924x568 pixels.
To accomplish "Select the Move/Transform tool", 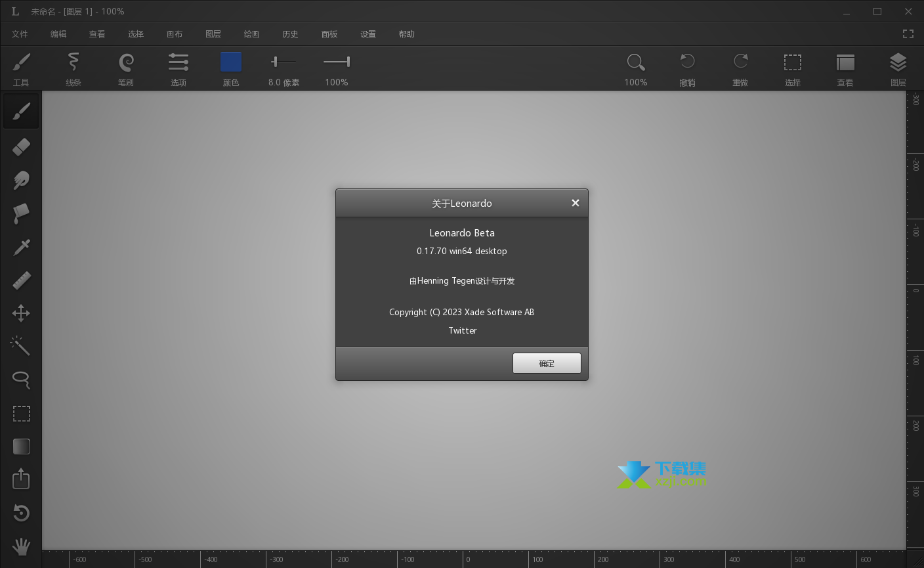I will (21, 313).
